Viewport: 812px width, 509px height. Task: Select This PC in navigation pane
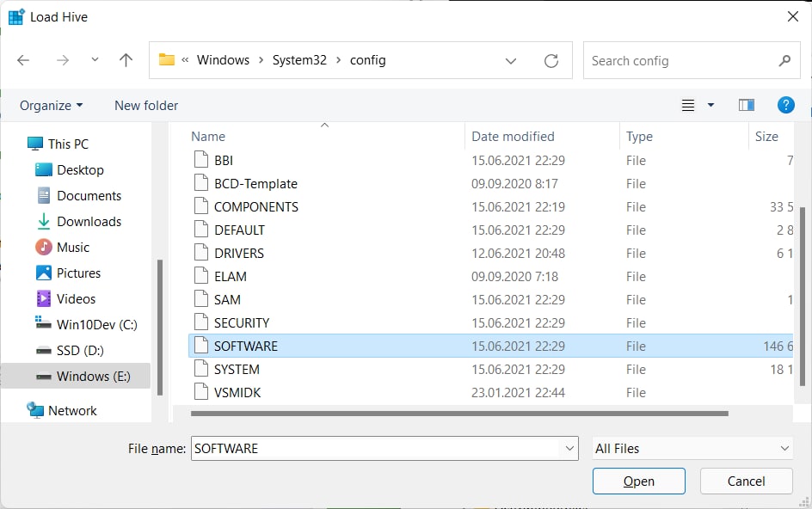58,144
